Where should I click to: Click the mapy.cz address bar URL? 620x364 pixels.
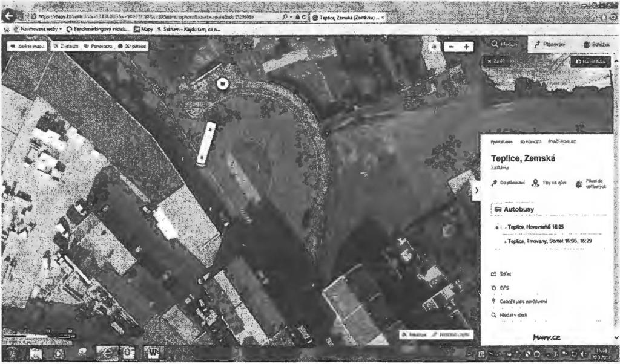coord(147,17)
